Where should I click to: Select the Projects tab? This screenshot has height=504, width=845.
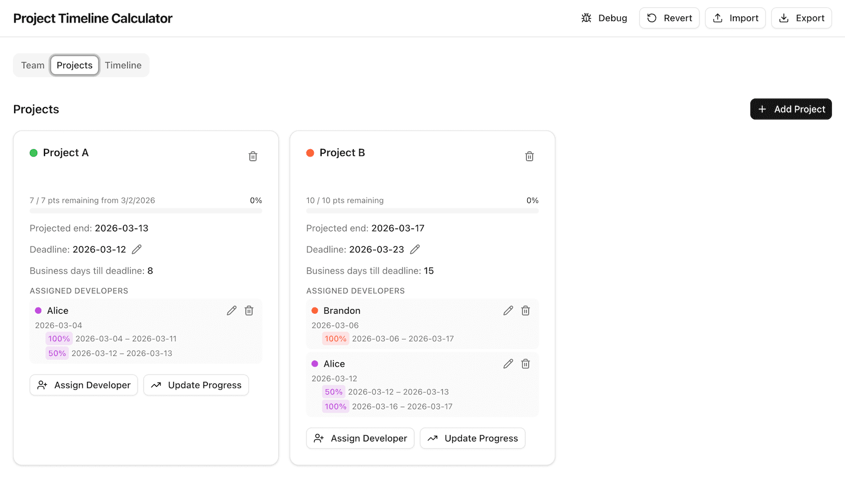click(74, 65)
